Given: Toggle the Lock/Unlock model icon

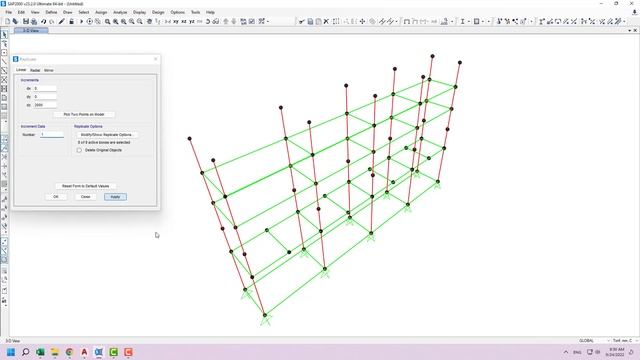Looking at the screenshot, I should [71, 21].
